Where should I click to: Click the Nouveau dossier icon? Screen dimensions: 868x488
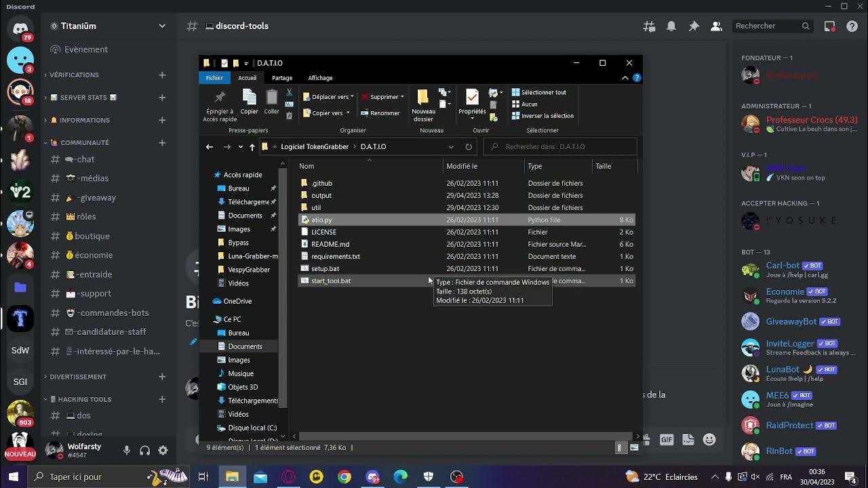tap(423, 98)
